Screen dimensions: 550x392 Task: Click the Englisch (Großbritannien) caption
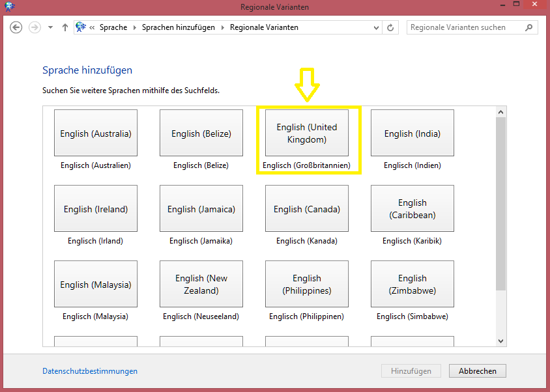pos(306,165)
